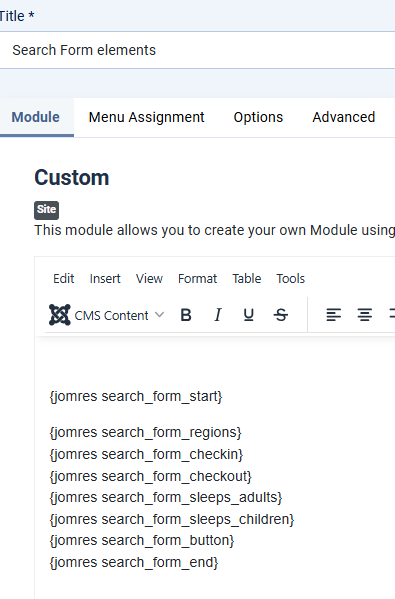
Task: Switch to the Module tab
Action: 36,117
